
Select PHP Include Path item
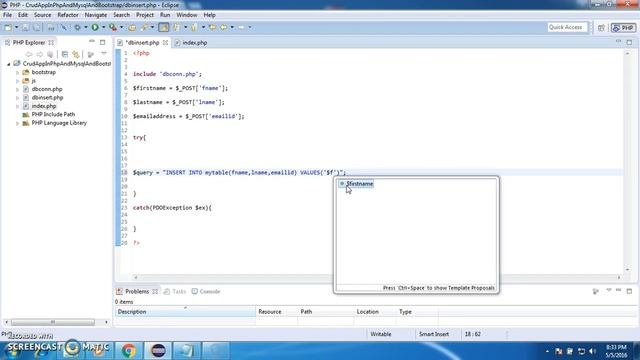pos(53,115)
